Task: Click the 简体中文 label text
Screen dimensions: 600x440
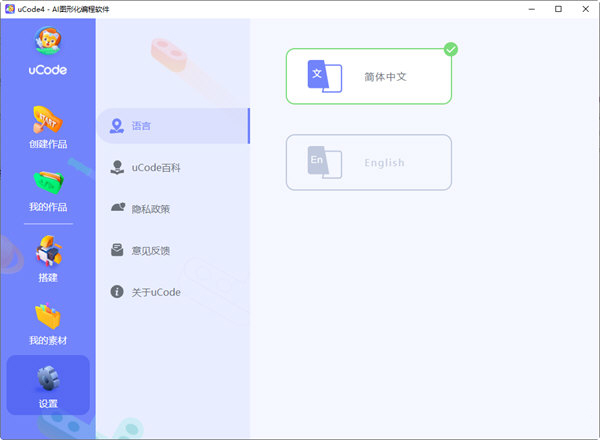Action: click(385, 77)
